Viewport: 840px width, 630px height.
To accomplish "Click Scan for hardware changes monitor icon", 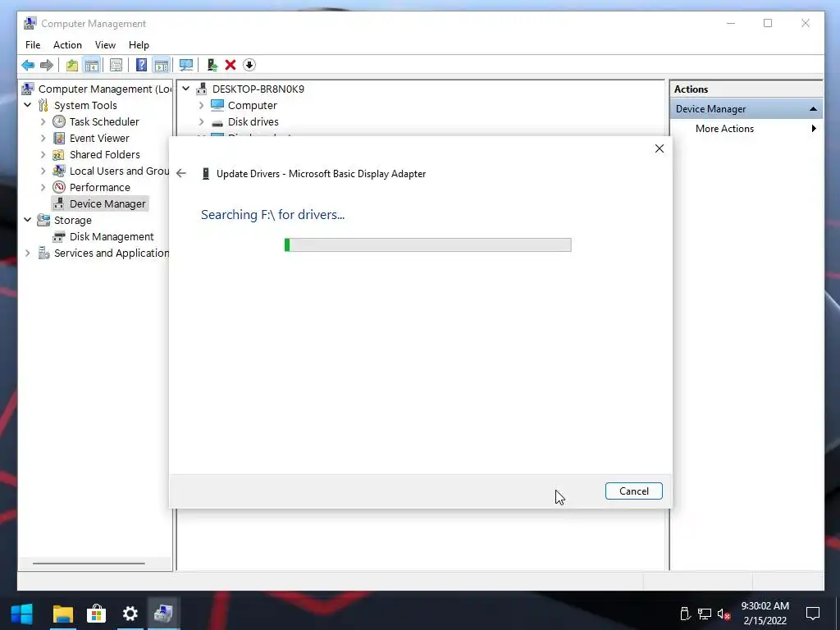I will (x=186, y=66).
